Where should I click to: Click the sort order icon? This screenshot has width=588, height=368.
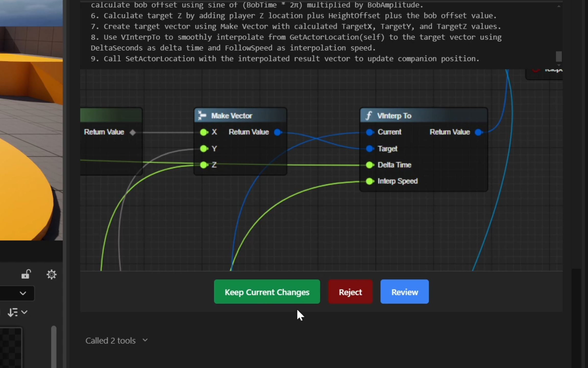(x=13, y=312)
